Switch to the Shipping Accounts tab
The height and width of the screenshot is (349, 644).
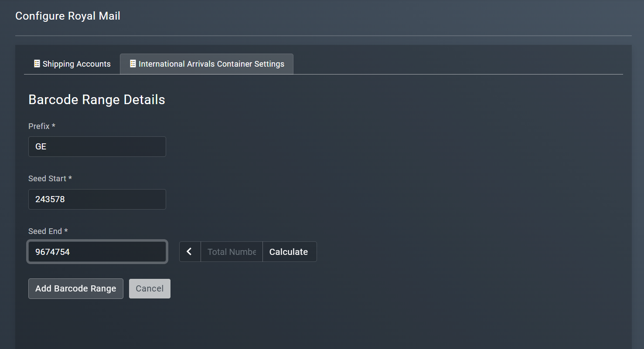(72, 64)
